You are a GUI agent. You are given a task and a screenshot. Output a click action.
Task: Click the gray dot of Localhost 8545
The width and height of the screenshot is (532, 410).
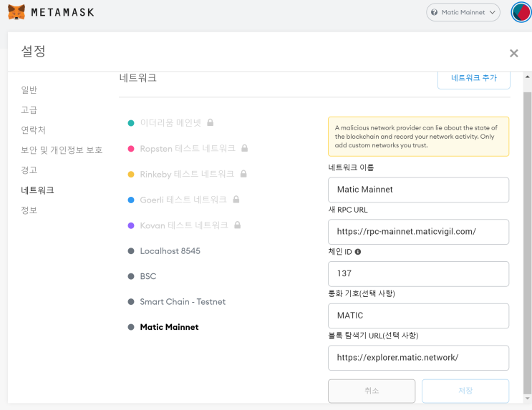coord(131,251)
